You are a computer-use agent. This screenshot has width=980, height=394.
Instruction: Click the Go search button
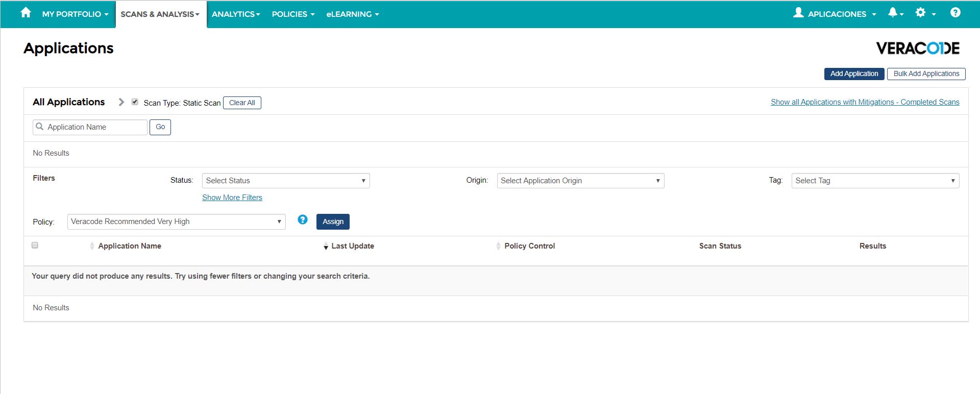[160, 127]
